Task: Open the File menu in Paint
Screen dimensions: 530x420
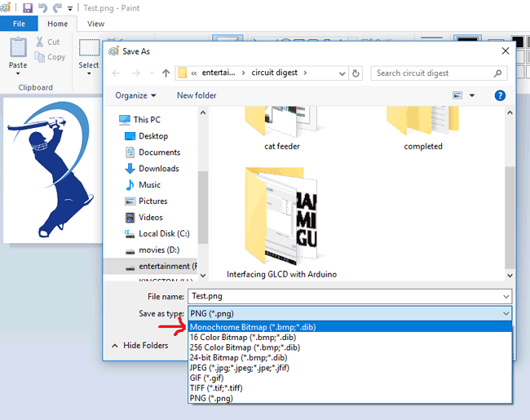Action: click(19, 24)
